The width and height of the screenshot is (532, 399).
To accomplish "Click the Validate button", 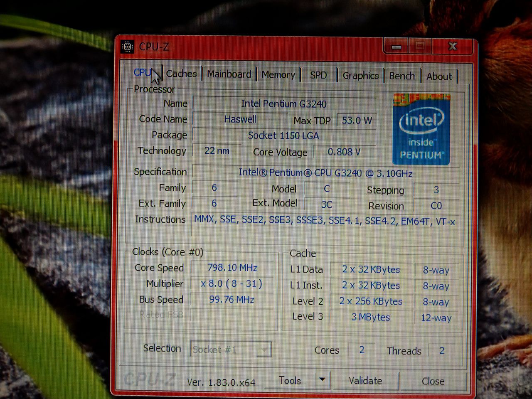I will (365, 381).
